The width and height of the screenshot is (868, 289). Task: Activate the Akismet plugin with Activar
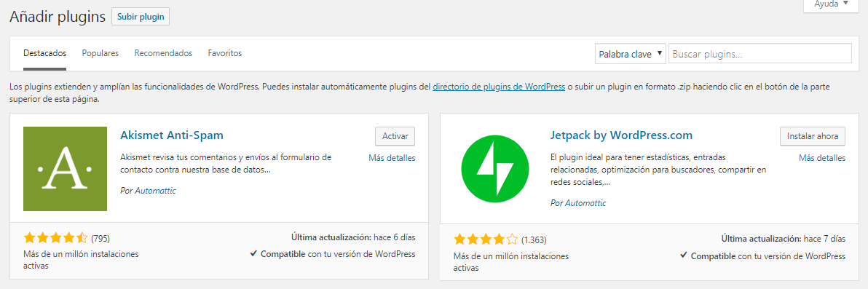[395, 136]
